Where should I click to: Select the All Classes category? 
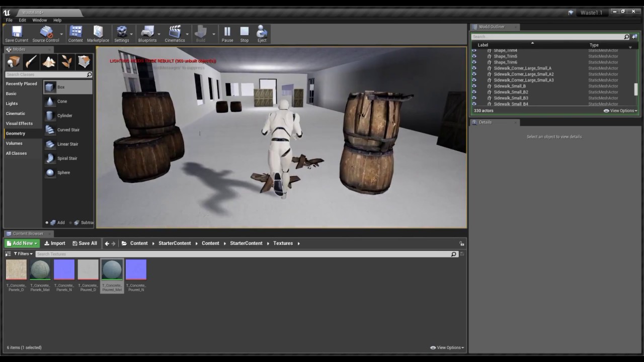[16, 153]
